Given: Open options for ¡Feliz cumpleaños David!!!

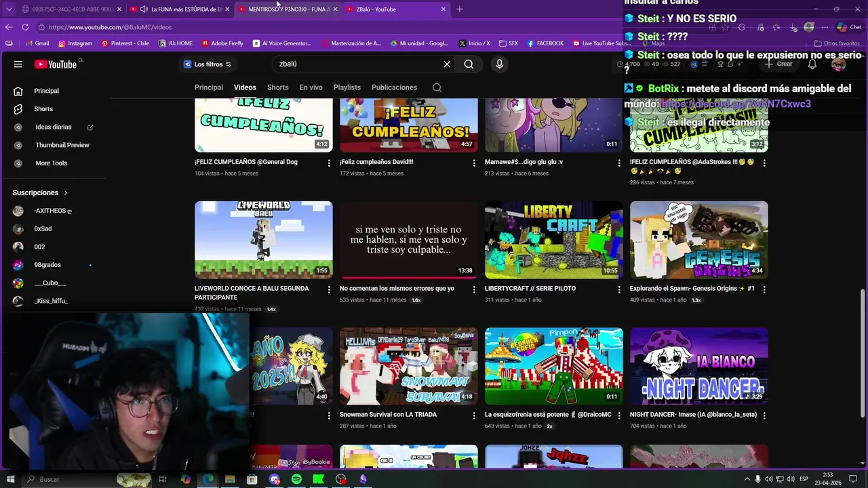Looking at the screenshot, I should [x=474, y=163].
